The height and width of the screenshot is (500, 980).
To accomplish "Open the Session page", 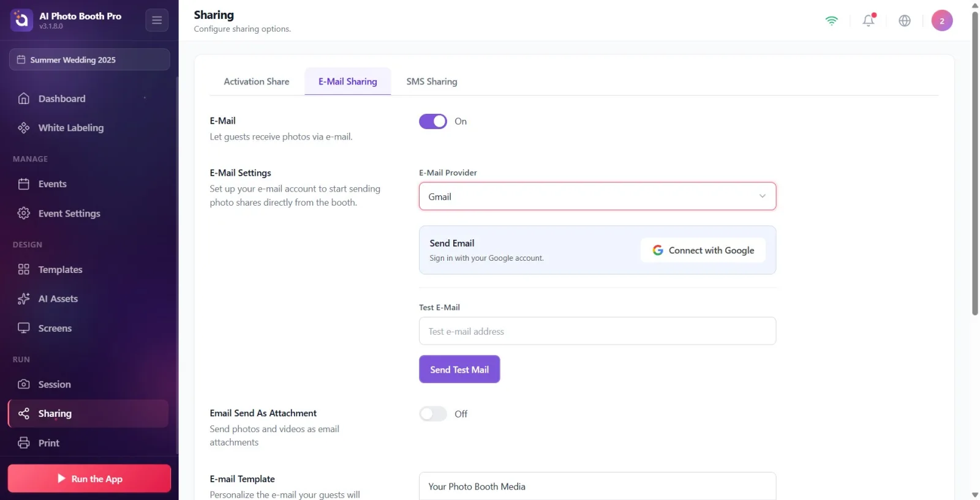I will (88, 384).
